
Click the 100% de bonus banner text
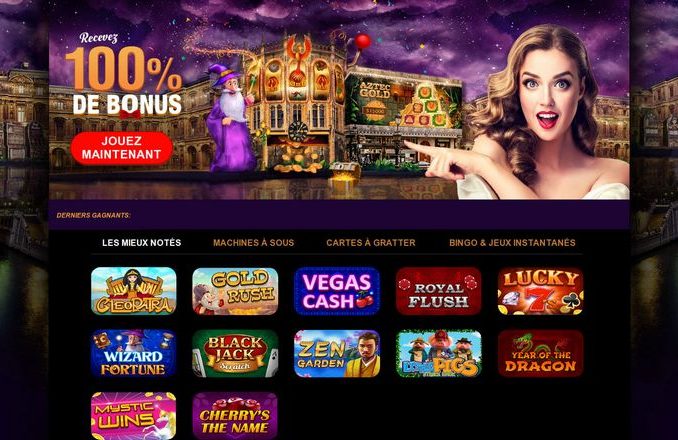point(124,81)
